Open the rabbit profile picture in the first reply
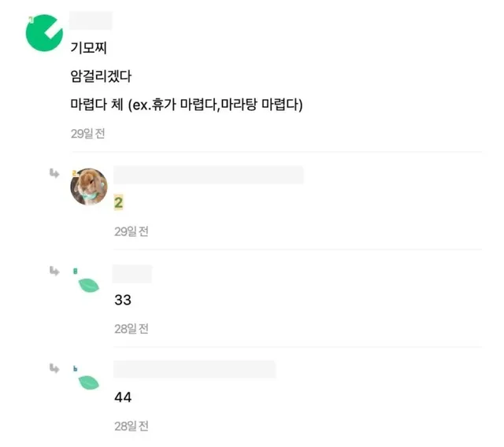 89,187
